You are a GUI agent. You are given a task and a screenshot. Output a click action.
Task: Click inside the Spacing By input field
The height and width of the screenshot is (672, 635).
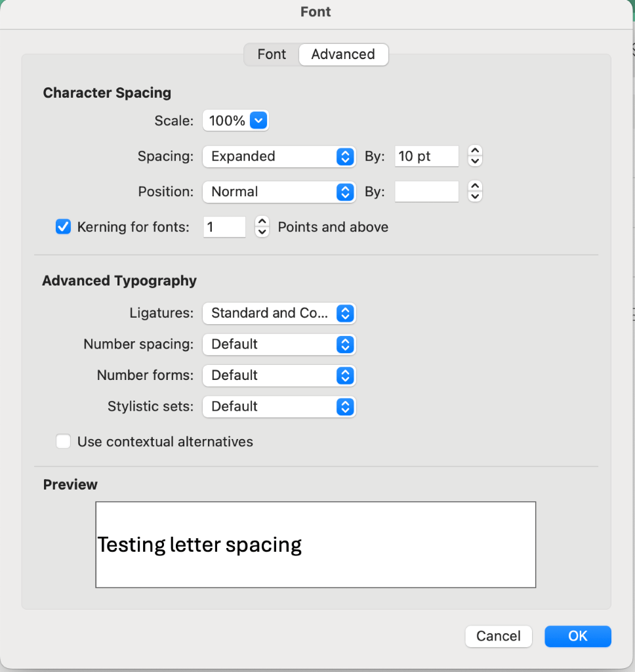426,156
